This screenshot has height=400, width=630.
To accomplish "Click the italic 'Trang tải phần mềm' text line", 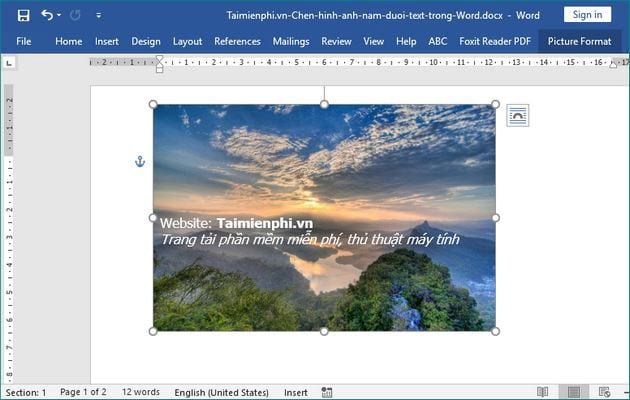I will [x=310, y=240].
